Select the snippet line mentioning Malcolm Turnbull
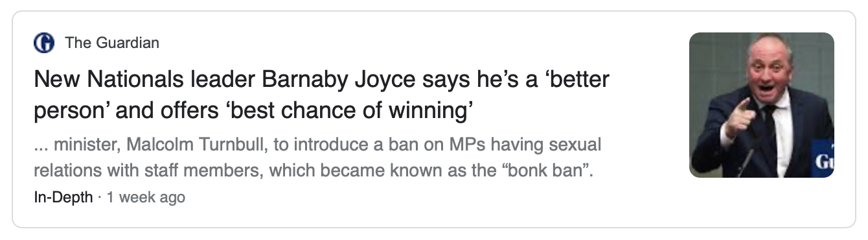The width and height of the screenshot is (868, 240). [317, 145]
